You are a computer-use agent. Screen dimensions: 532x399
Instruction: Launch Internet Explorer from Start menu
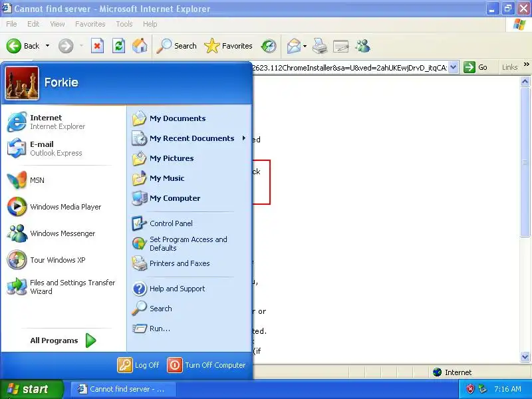63,122
